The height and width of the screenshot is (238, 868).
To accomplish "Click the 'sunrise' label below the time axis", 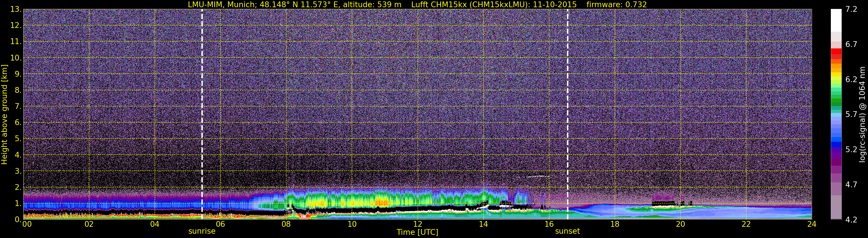I will (202, 231).
